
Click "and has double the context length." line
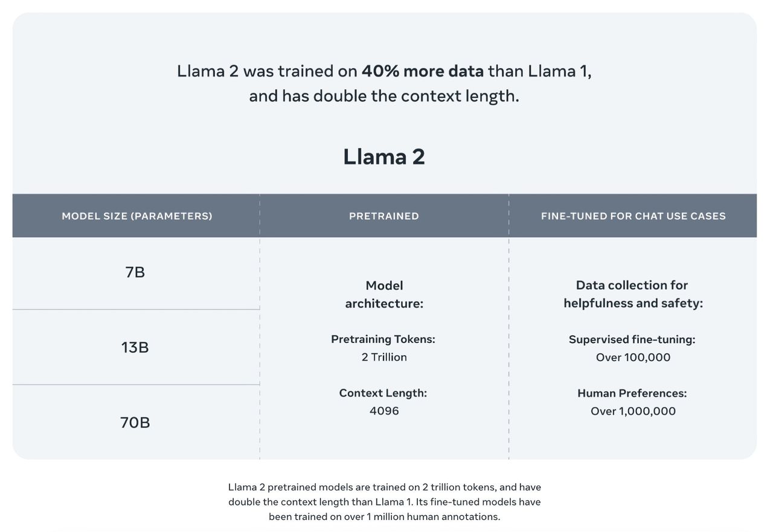pyautogui.click(x=384, y=96)
